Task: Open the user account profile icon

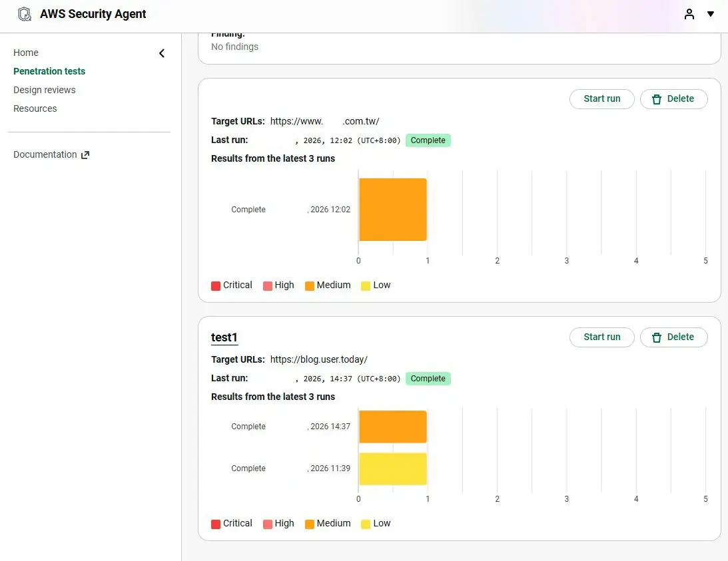Action: pos(689,14)
